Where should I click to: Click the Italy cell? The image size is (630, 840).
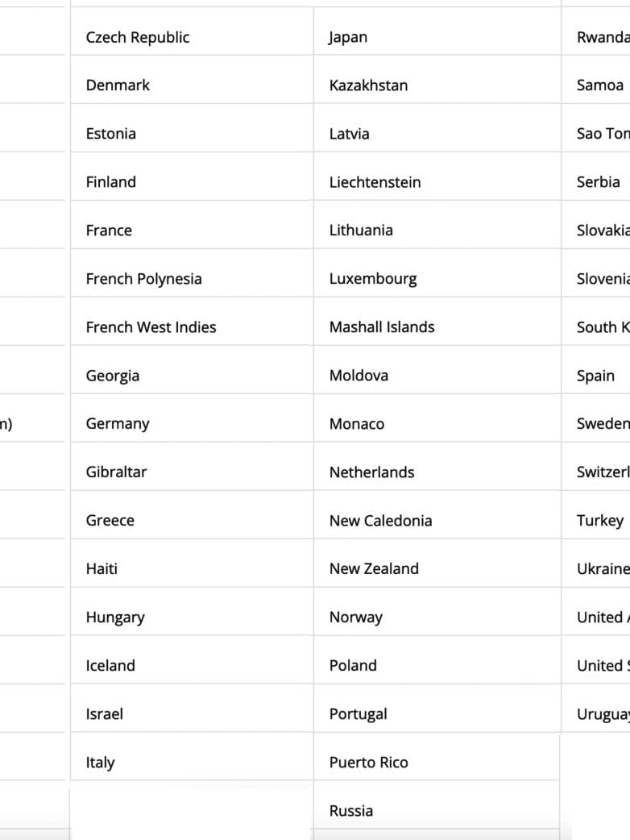100,763
